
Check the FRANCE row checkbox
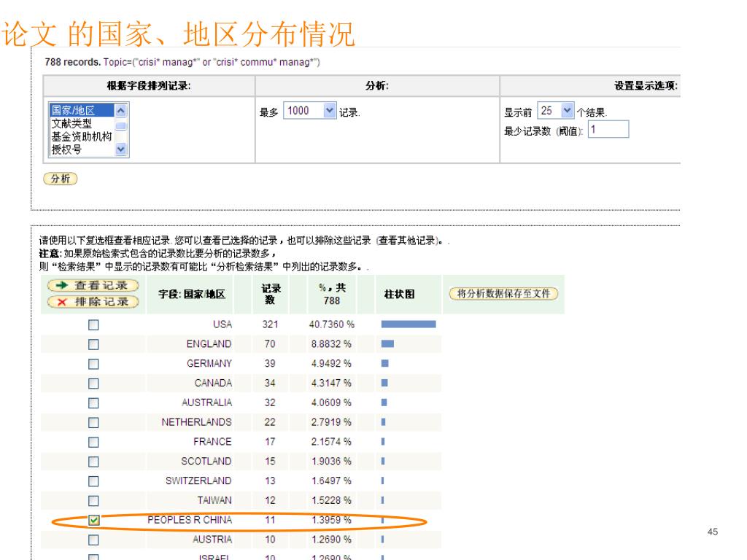(93, 442)
